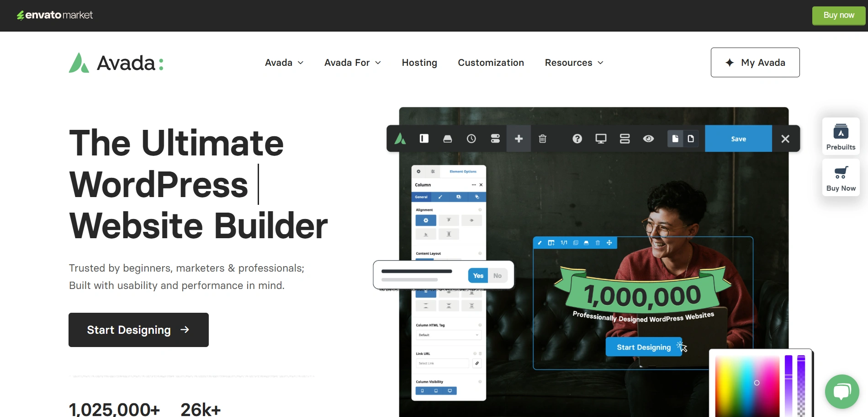Click the My Avada button
Image resolution: width=868 pixels, height=417 pixels.
pos(755,63)
